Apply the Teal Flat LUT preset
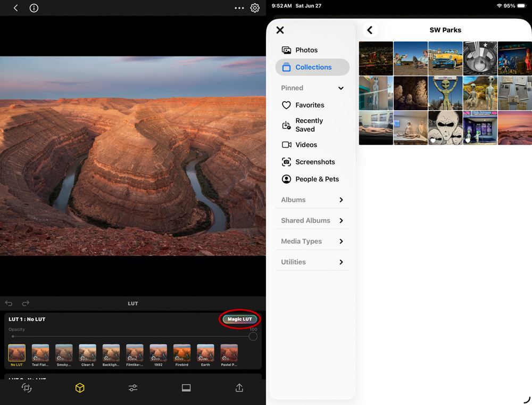 [x=40, y=356]
